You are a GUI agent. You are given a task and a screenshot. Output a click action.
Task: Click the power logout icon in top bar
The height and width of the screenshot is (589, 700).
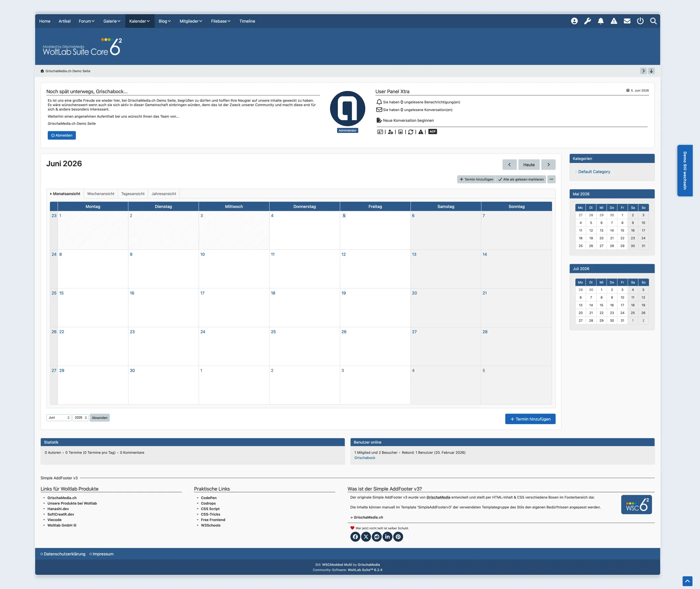coord(640,21)
